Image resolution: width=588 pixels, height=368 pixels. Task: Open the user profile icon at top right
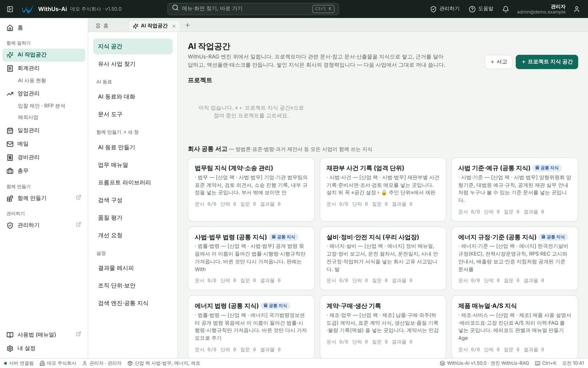577,9
